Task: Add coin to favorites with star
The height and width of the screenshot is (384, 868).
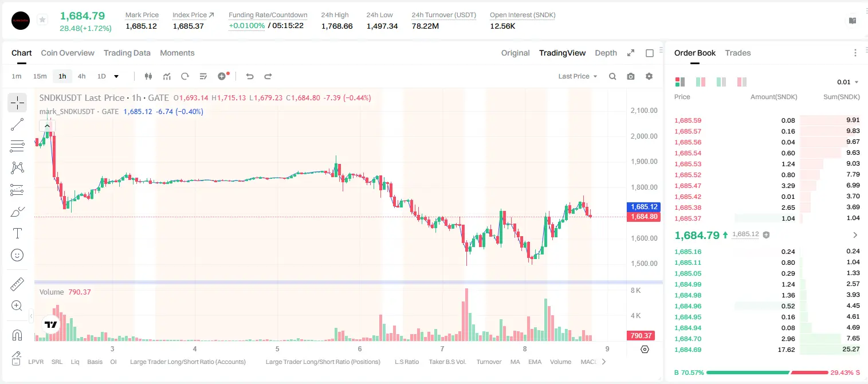Action: click(x=42, y=20)
